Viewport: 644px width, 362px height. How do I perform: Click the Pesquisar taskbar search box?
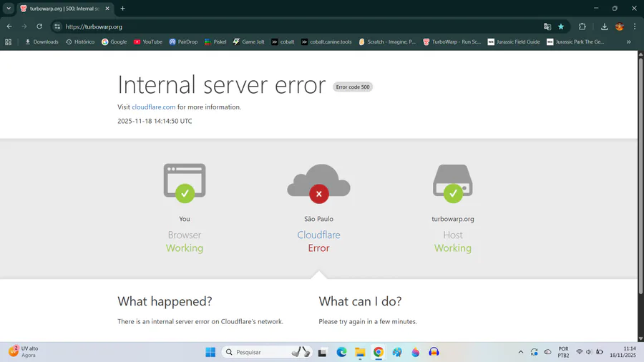click(x=268, y=352)
